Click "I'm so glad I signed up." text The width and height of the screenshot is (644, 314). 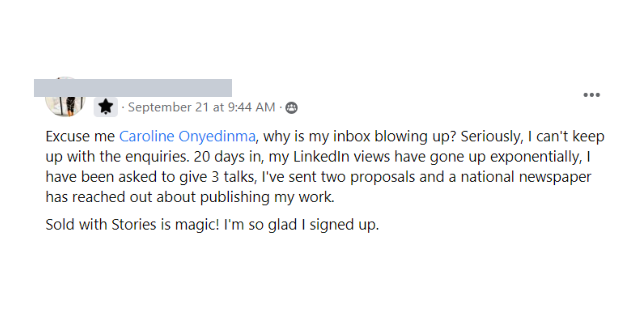(301, 224)
